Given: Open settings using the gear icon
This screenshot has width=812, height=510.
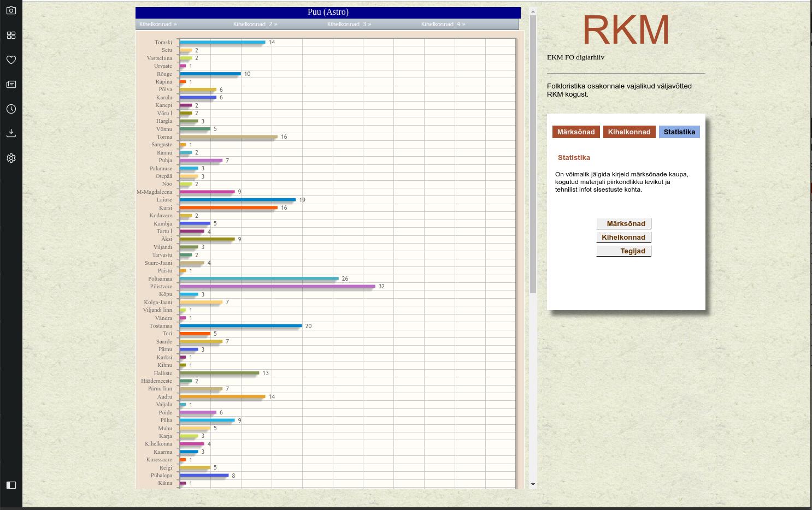Looking at the screenshot, I should 11,158.
